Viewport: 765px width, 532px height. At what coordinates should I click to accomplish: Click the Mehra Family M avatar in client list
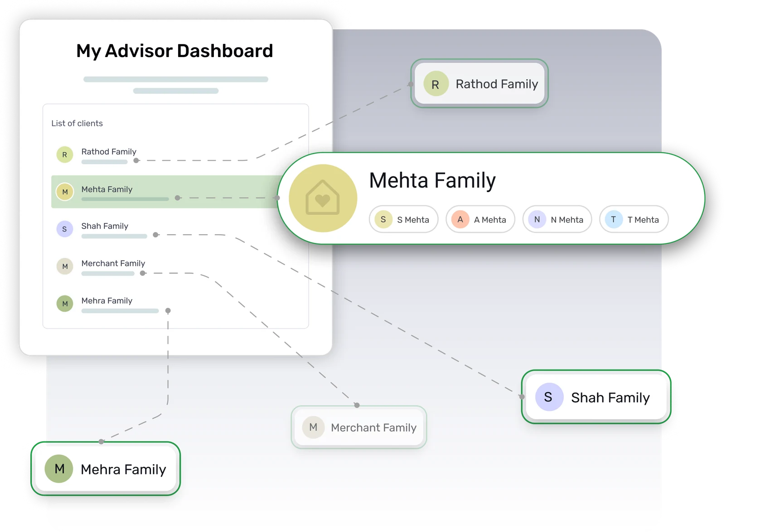65,304
